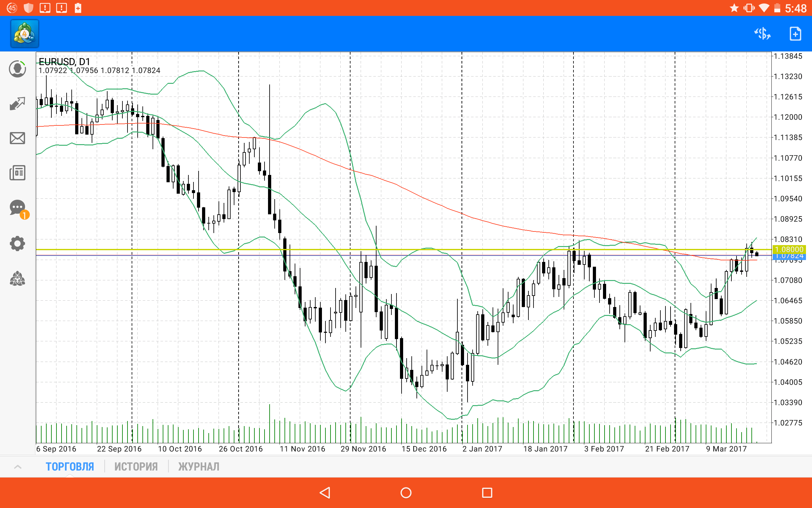Tap the 1.08925 price scale label
The width and height of the screenshot is (812, 508).
[788, 219]
